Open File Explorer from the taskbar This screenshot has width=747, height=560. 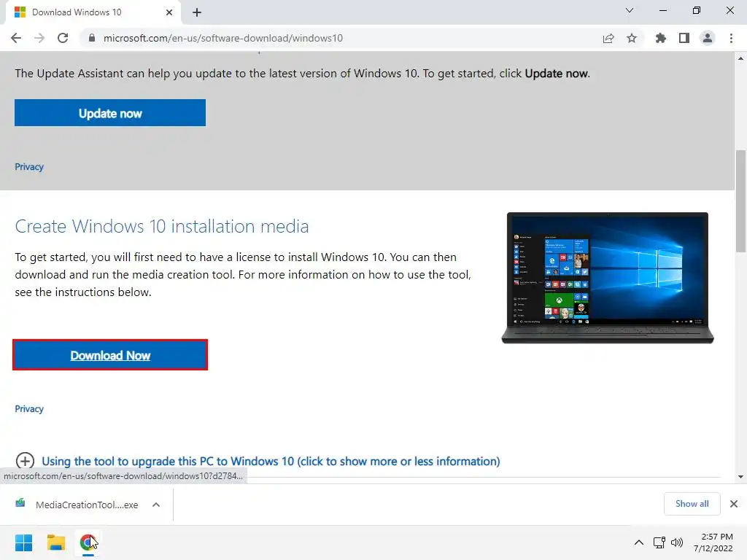[55, 542]
